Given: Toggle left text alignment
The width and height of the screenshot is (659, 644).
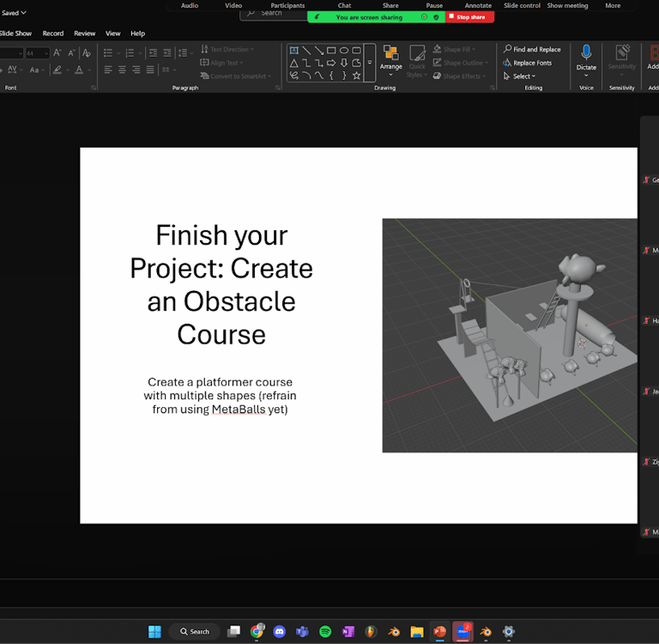Looking at the screenshot, I should click(x=108, y=70).
